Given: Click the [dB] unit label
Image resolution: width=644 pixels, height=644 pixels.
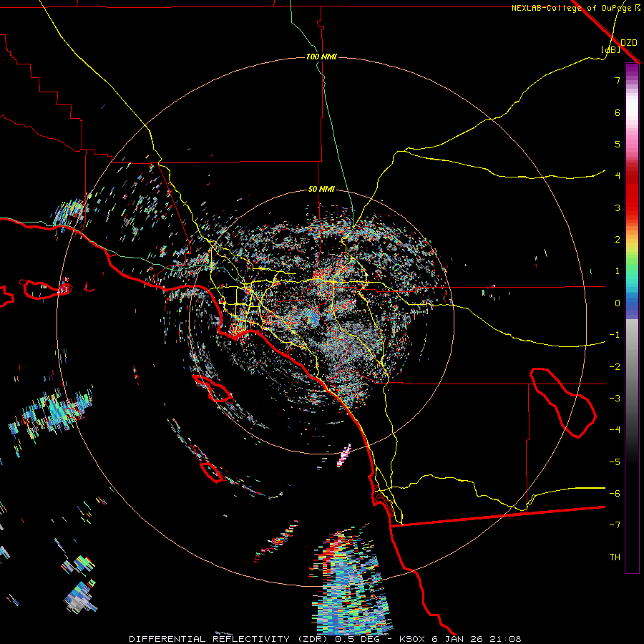Looking at the screenshot, I should click(x=611, y=49).
